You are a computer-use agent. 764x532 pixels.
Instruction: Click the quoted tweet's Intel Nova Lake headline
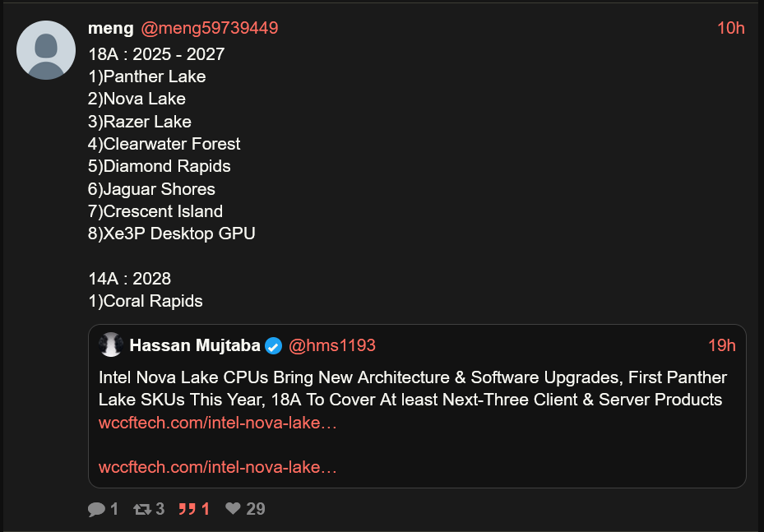pyautogui.click(x=412, y=388)
